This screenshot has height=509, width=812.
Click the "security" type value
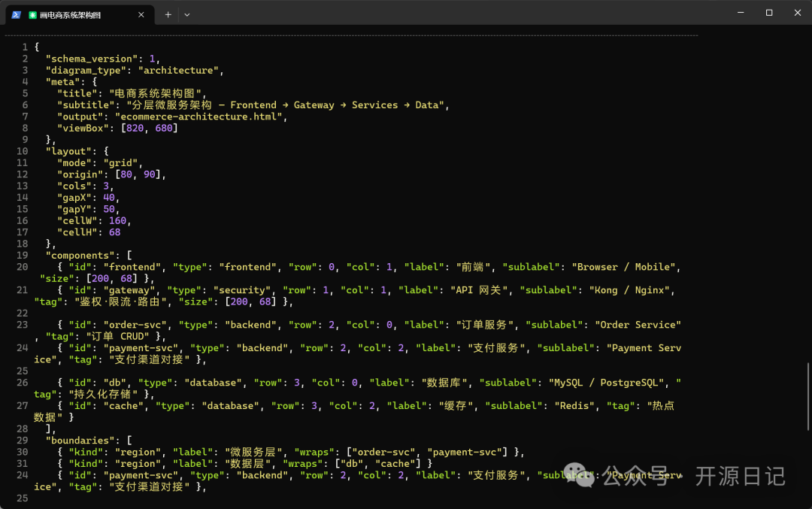tap(242, 290)
